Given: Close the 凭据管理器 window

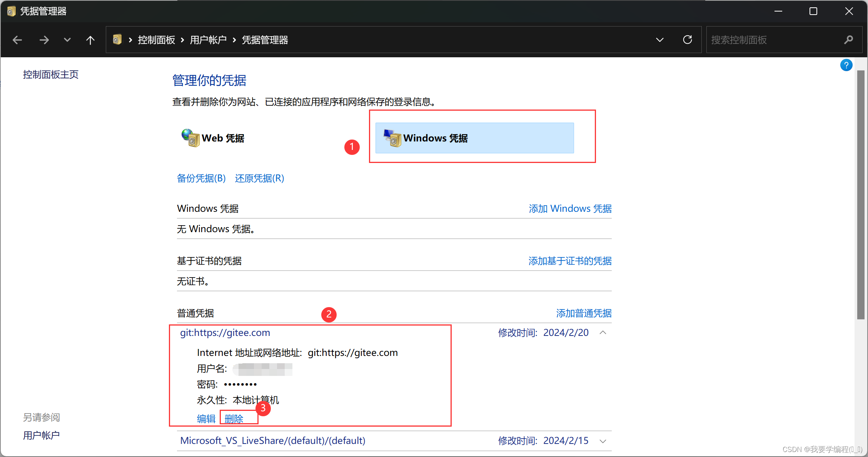Looking at the screenshot, I should coord(849,11).
